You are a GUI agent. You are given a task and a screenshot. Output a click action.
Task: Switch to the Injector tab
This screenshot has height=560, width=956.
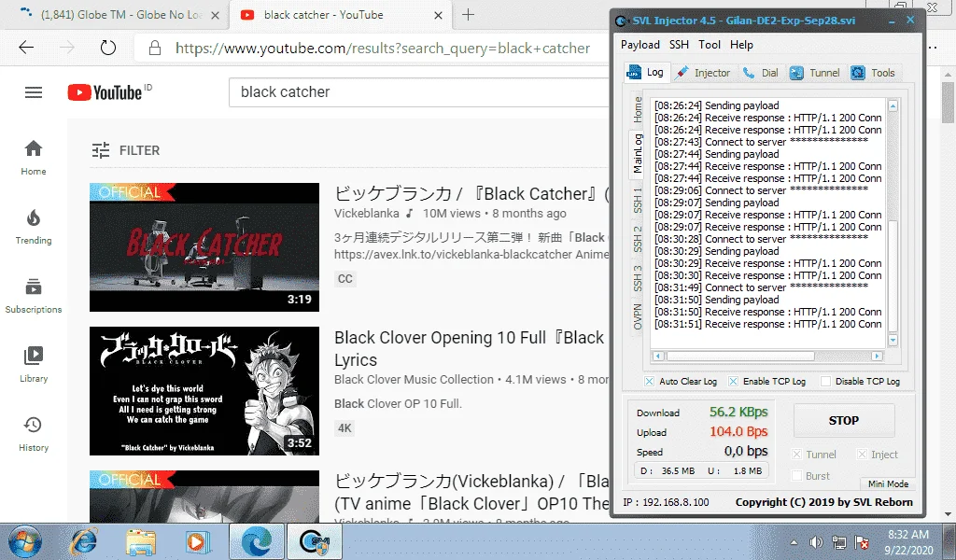704,73
